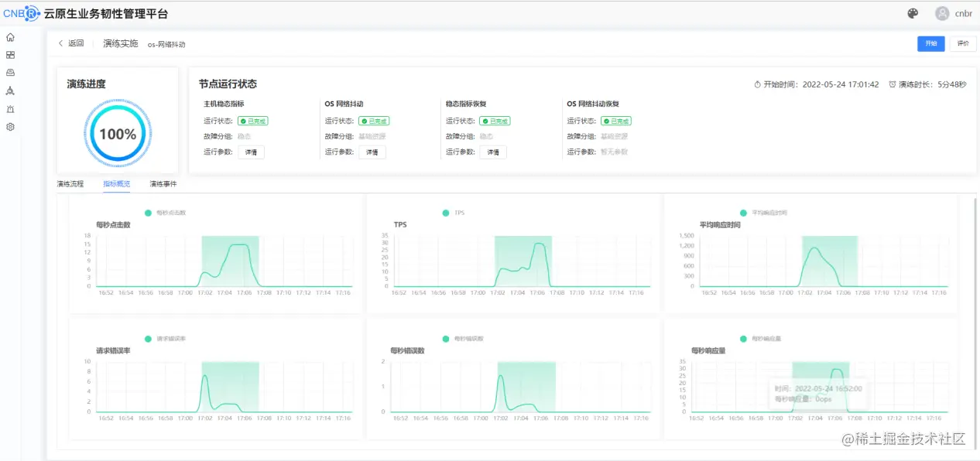Click 已完成 status badge under OS 网络抖动恢复

click(x=616, y=121)
